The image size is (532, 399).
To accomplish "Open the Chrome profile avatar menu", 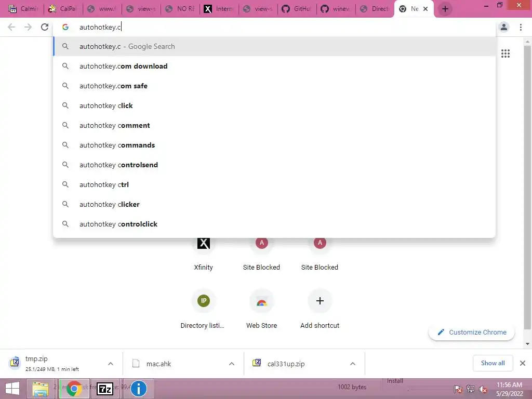I will pyautogui.click(x=504, y=27).
